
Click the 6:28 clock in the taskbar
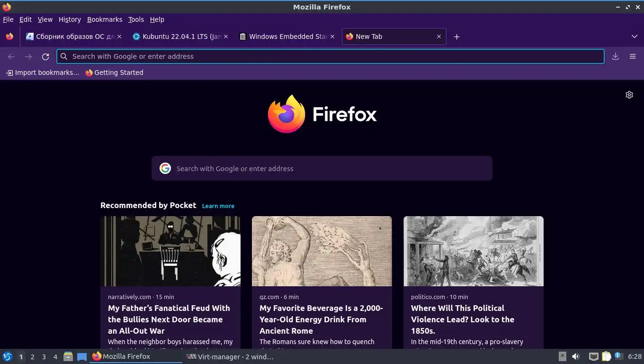coord(635,356)
